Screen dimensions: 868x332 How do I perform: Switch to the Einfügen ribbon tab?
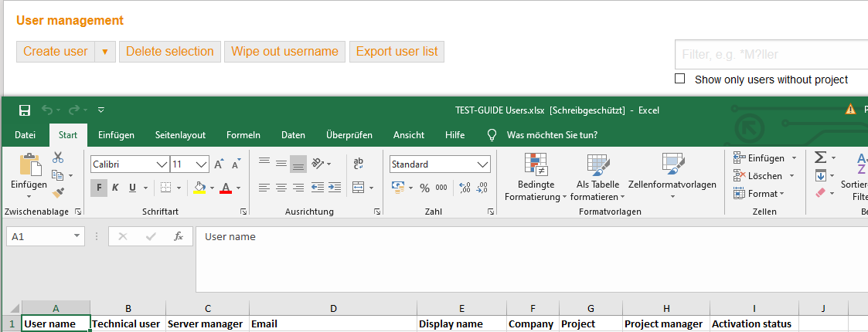point(116,135)
